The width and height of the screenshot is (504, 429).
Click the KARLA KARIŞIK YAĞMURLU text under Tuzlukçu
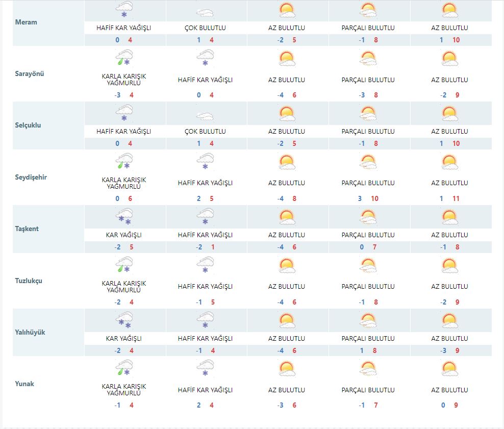coord(124,287)
